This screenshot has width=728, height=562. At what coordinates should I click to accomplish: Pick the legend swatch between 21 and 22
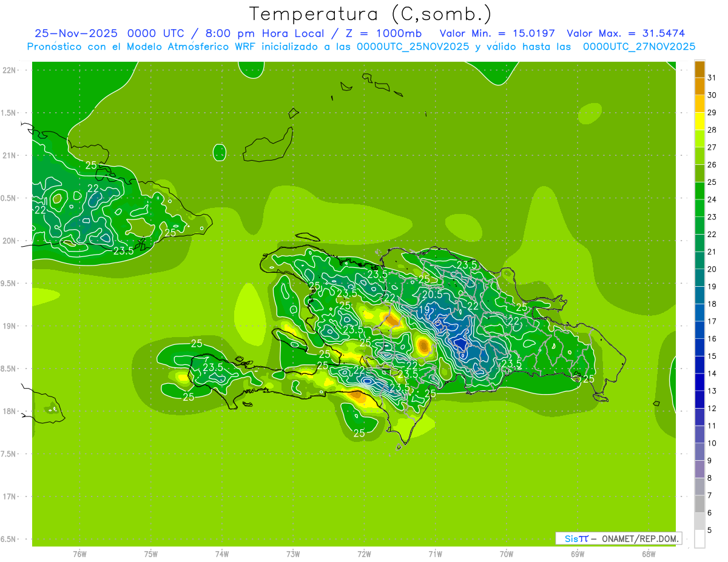click(x=699, y=243)
